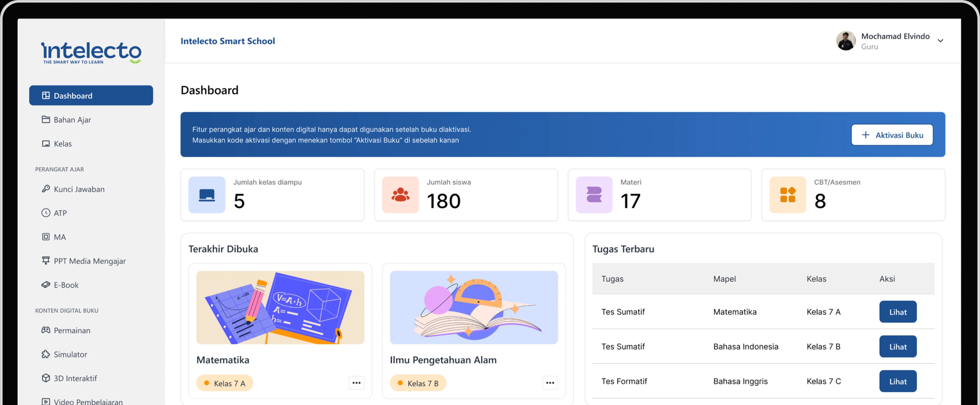Click the Simulator puzzle icon
This screenshot has height=405, width=980.
tap(46, 354)
